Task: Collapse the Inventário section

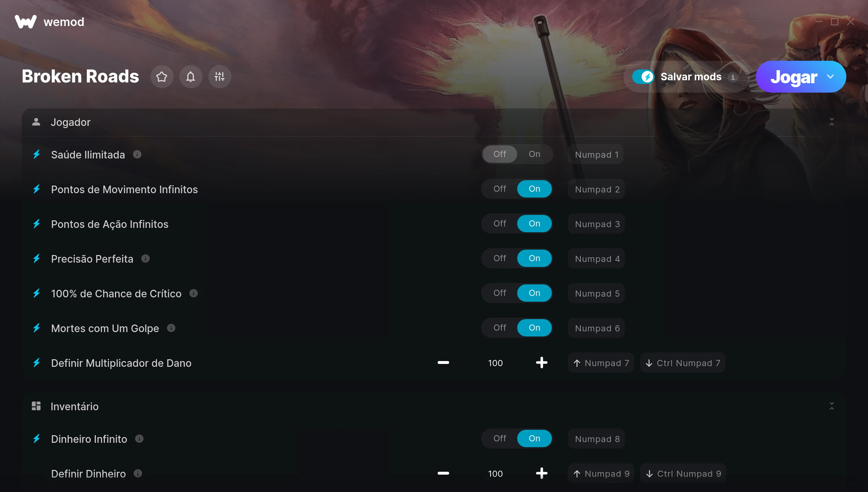Action: click(831, 406)
